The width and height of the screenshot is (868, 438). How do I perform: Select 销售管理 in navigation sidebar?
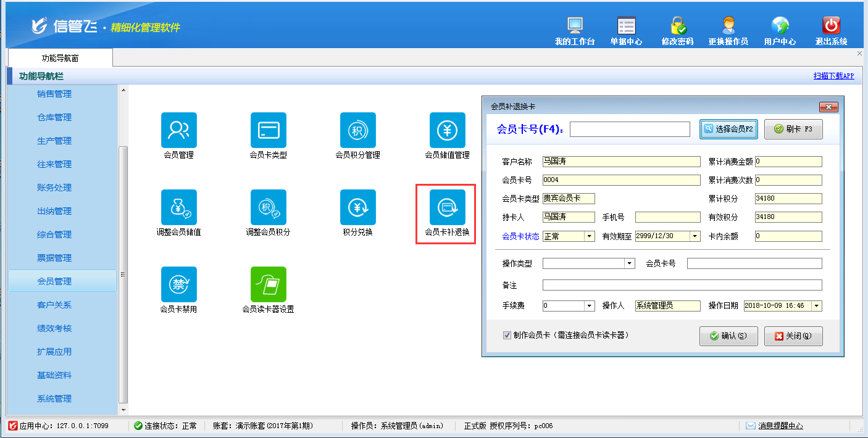54,94
